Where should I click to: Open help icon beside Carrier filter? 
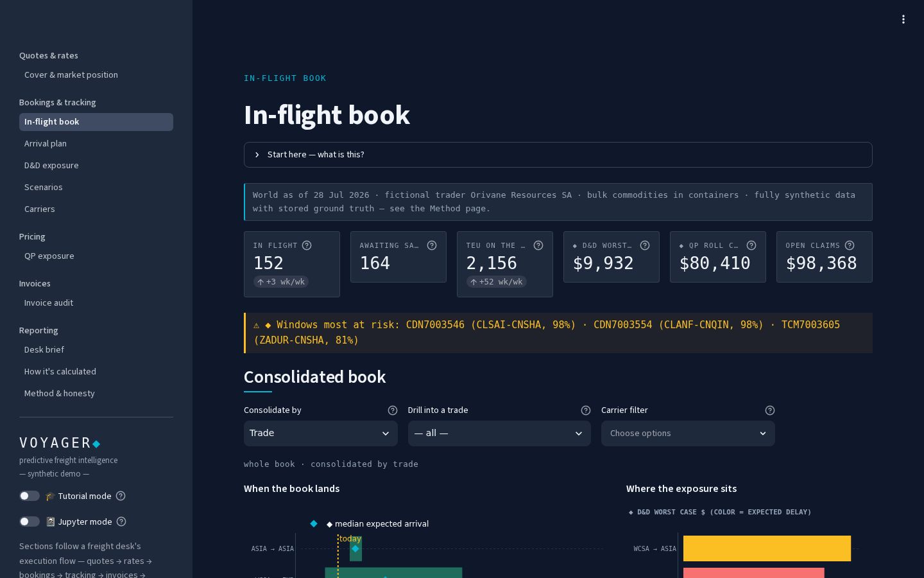770,410
